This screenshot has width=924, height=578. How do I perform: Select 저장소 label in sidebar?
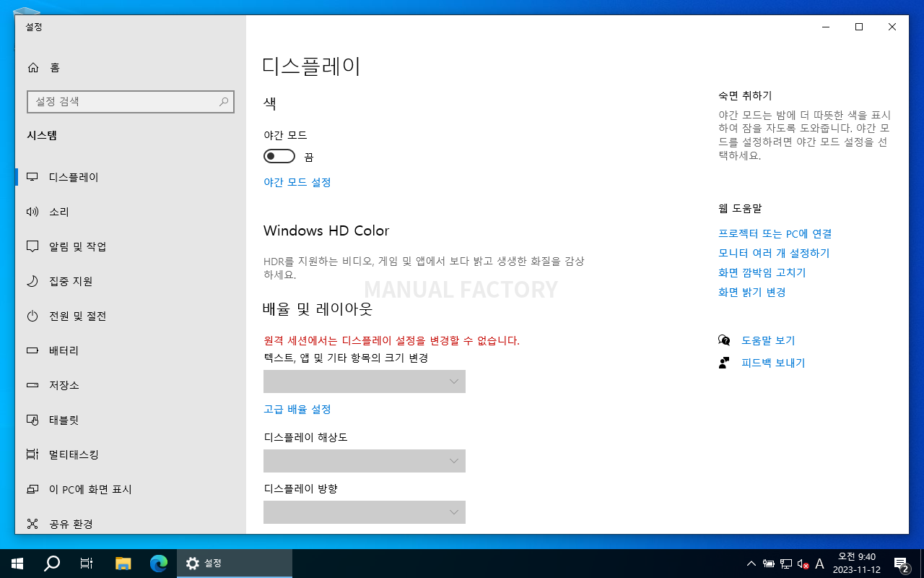click(64, 385)
